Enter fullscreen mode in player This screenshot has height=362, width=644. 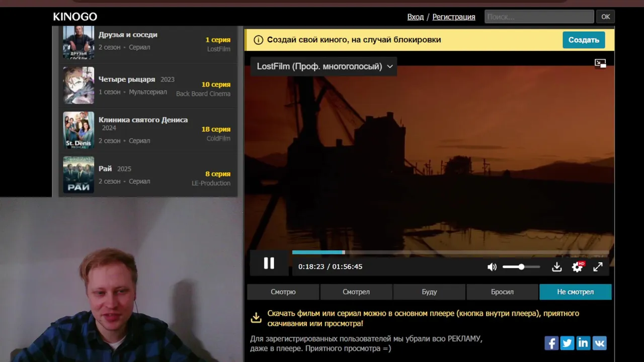pos(598,267)
